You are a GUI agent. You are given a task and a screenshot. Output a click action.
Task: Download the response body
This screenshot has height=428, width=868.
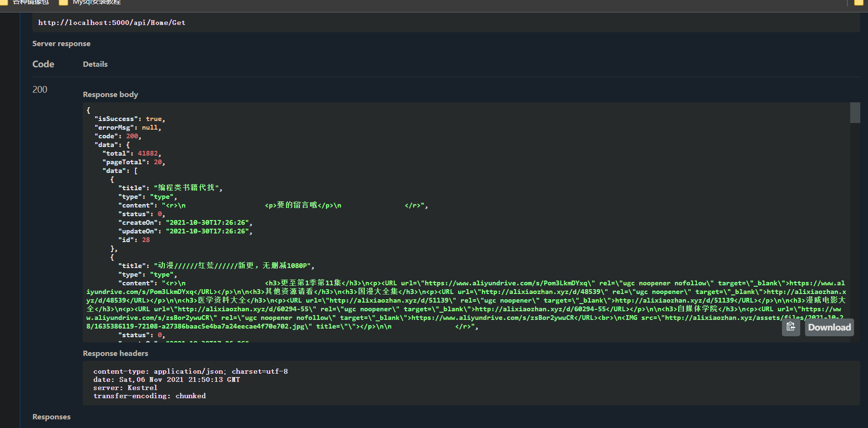click(x=829, y=328)
